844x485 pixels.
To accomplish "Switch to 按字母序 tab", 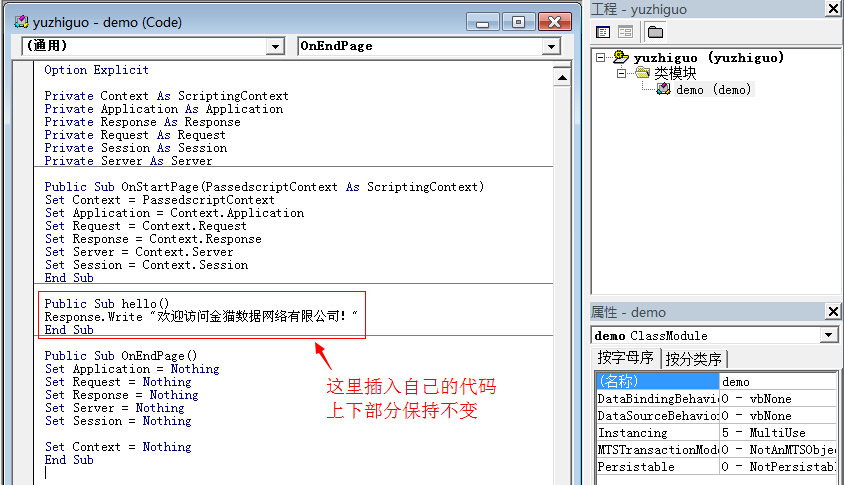I will click(625, 358).
